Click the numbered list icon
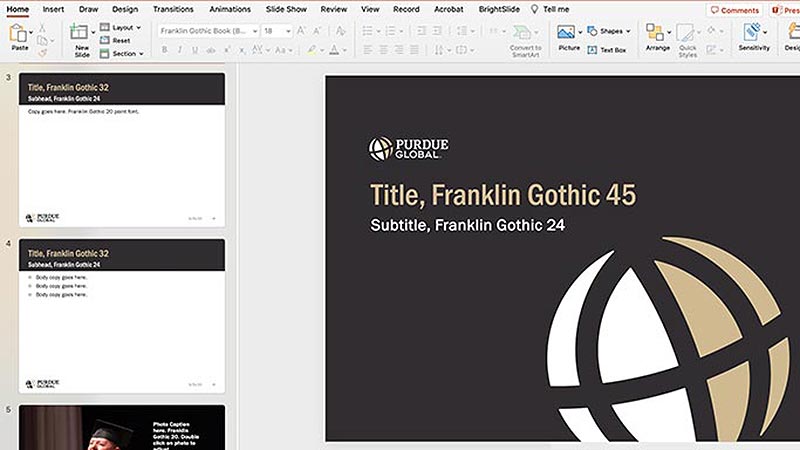800x450 pixels. (x=390, y=31)
